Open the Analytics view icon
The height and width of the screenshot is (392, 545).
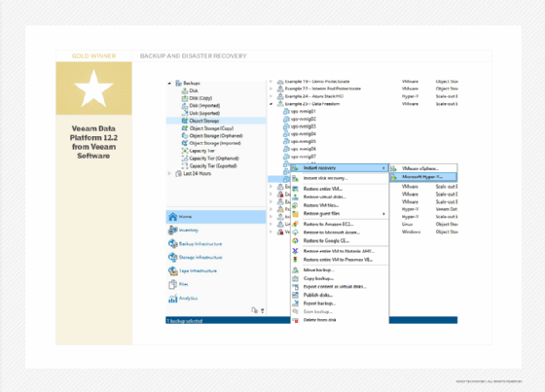[173, 299]
